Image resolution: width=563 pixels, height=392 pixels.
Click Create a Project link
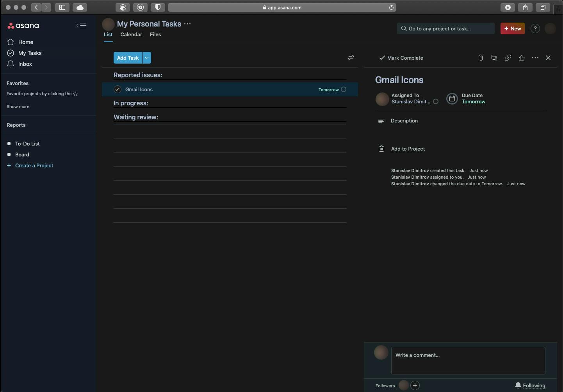34,165
